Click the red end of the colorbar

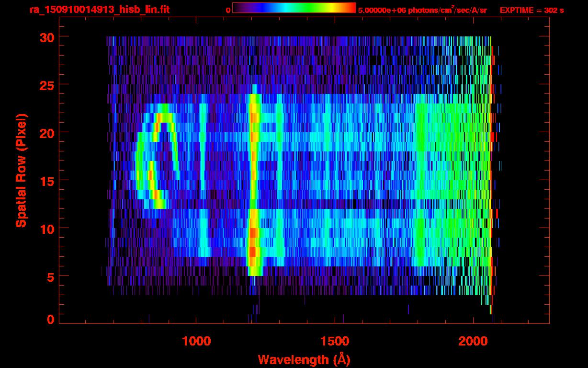coord(350,8)
